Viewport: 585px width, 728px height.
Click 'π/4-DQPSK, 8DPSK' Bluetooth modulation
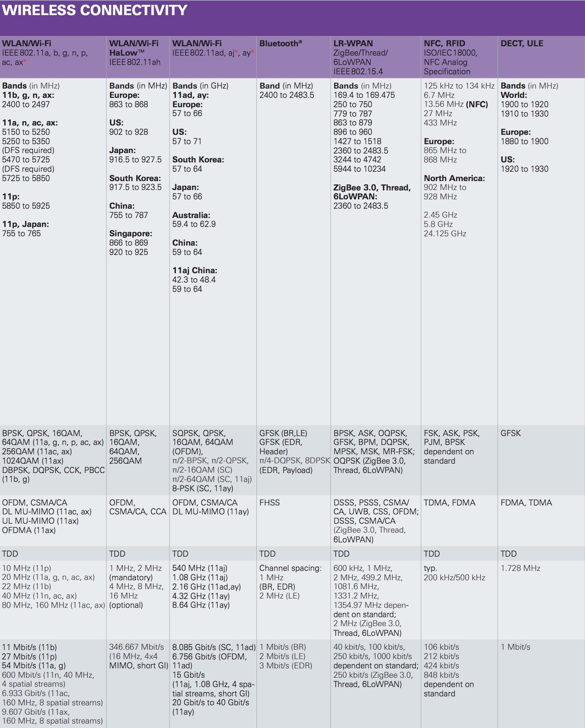(x=295, y=461)
